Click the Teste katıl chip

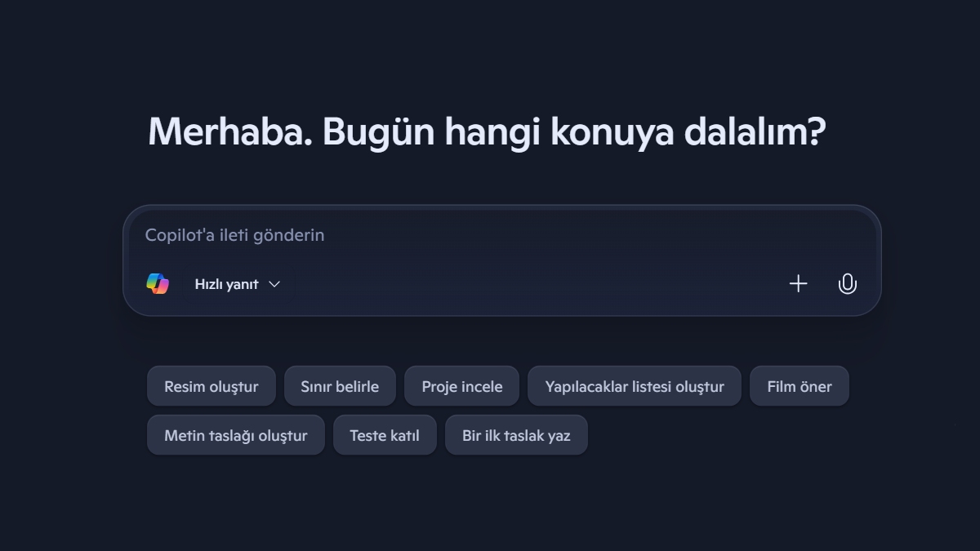(x=385, y=435)
